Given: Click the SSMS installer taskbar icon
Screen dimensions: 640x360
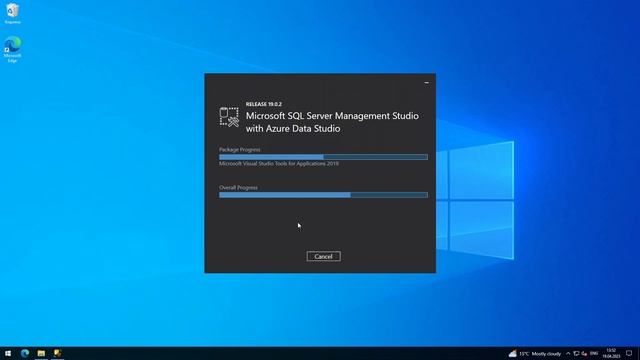Looking at the screenshot, I should click(x=58, y=353).
